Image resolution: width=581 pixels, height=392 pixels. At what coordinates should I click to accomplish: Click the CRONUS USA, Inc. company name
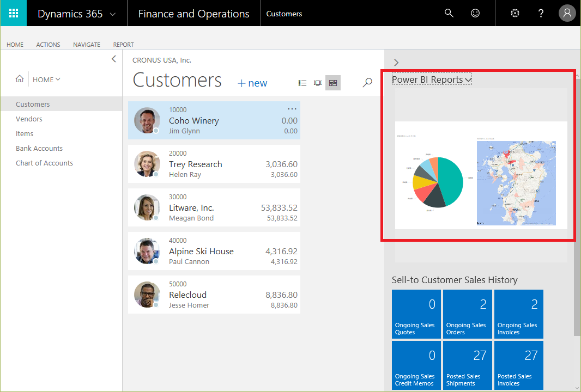point(162,60)
